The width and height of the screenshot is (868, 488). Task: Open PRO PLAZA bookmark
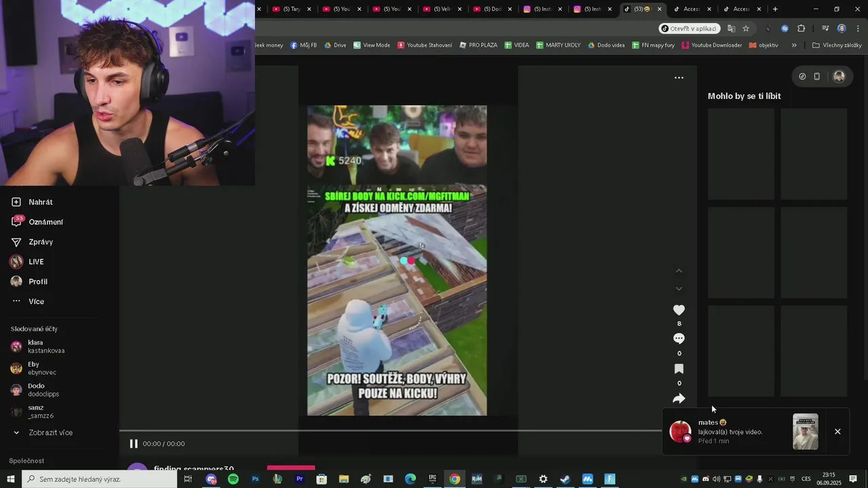pyautogui.click(x=478, y=45)
